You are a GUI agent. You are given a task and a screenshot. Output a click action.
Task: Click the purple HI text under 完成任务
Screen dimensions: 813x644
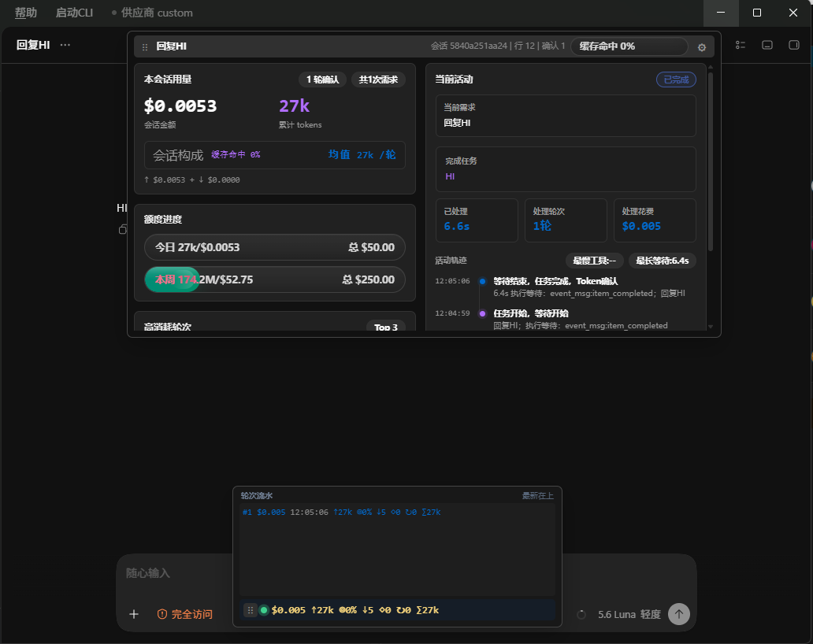pos(450,176)
